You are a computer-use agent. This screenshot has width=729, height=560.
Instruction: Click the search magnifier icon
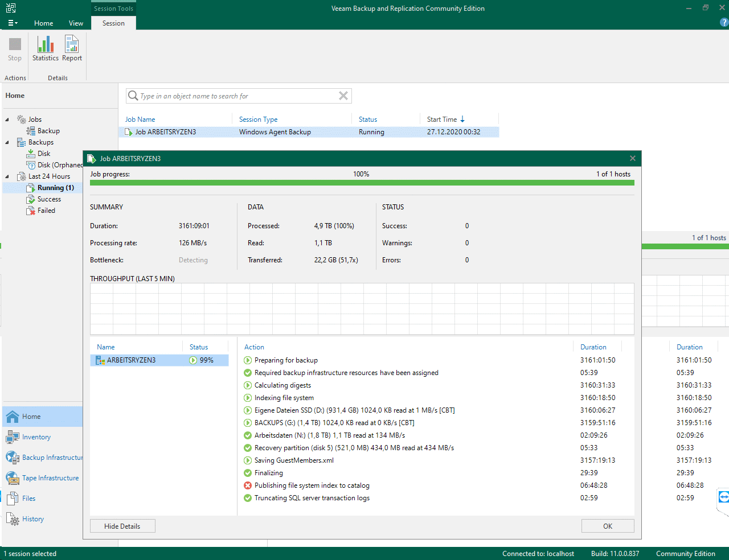(133, 96)
